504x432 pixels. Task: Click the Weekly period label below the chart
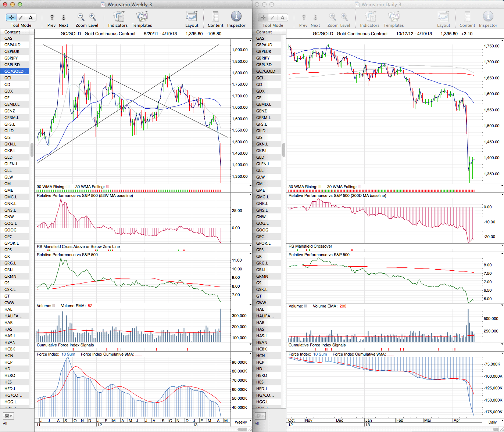tap(241, 422)
